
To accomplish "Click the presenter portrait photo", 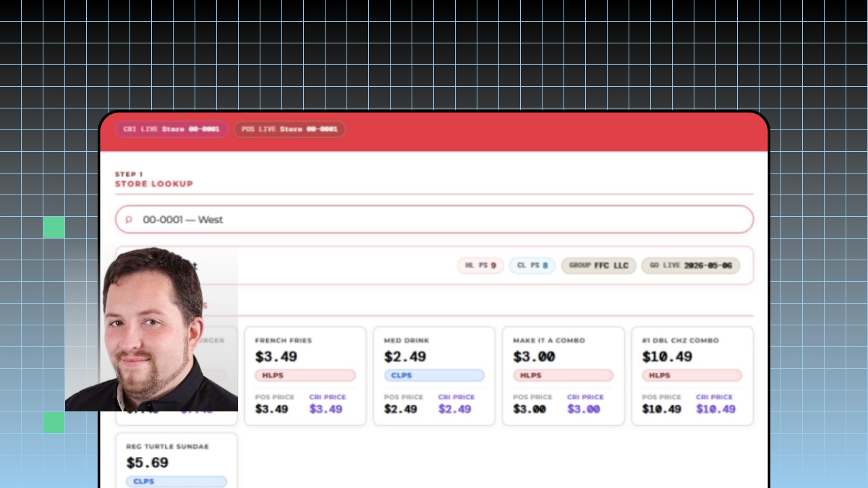I will coord(151,329).
